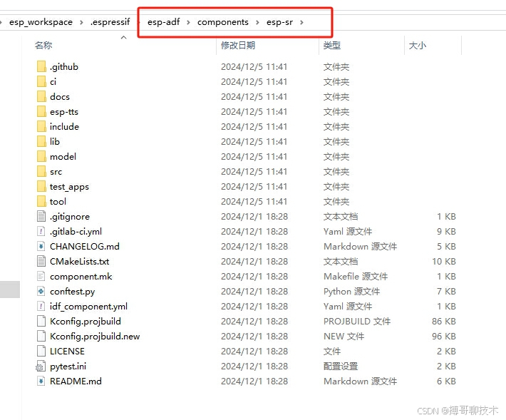Sort by the 类型 column header
This screenshot has height=420, width=506.
pos(332,45)
